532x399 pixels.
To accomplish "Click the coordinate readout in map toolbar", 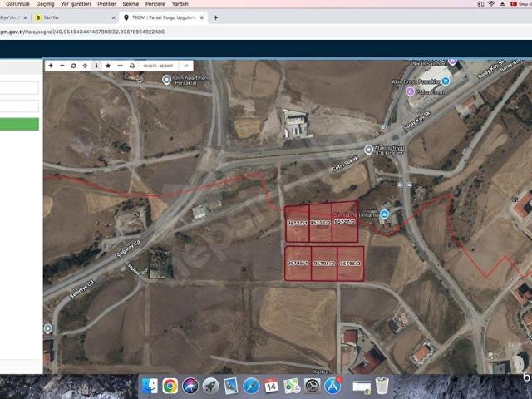I will click(158, 66).
